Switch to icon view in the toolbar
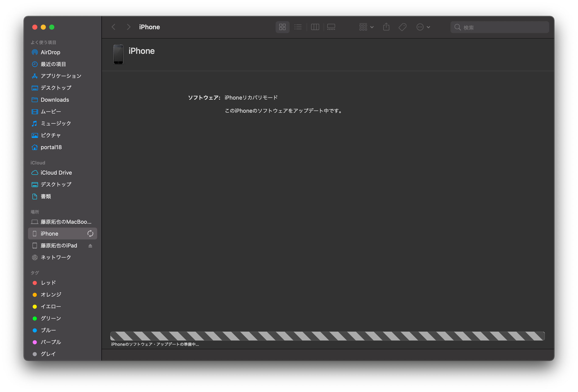This screenshot has width=578, height=392. click(x=282, y=27)
